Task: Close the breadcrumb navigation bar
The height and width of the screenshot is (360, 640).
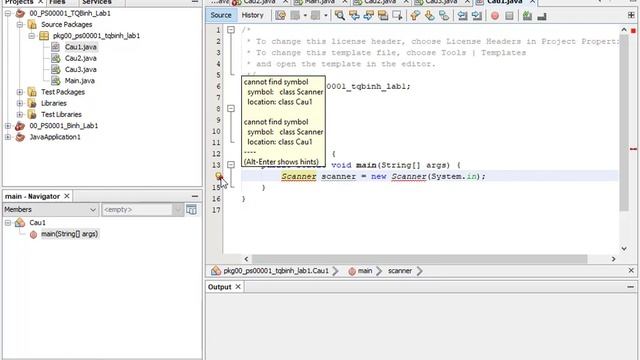Action: (x=631, y=270)
